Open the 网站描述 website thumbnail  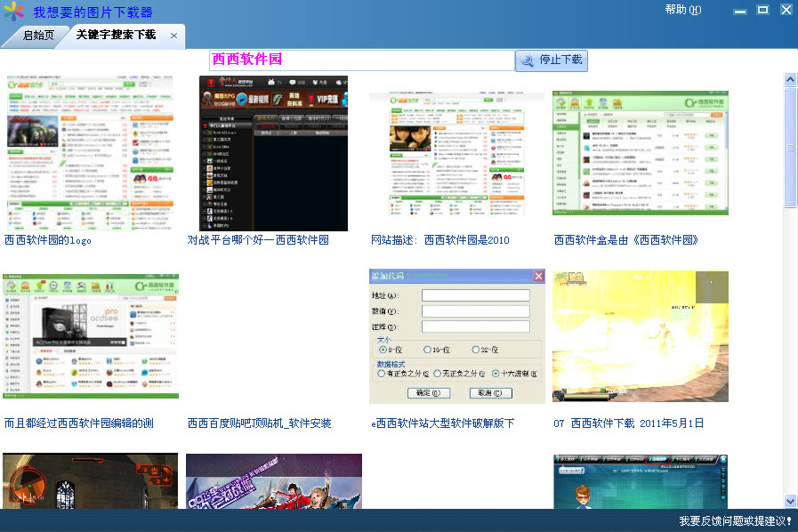[x=456, y=153]
